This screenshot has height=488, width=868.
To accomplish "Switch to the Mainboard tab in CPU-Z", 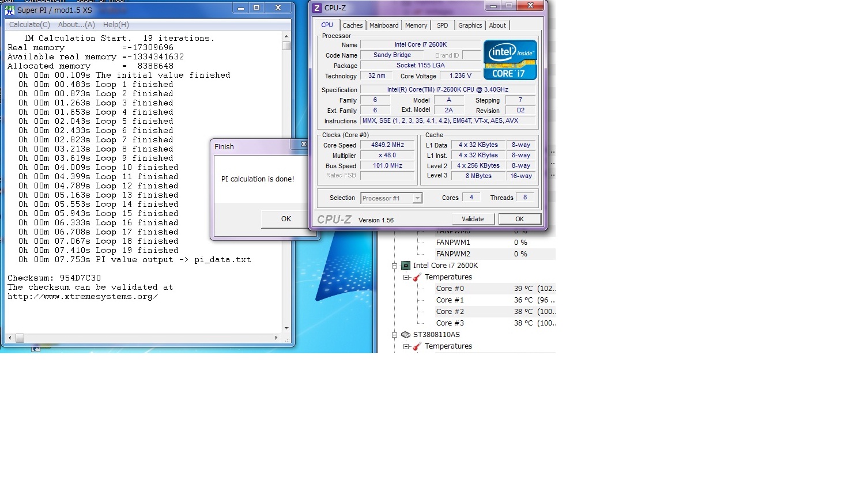I will pyautogui.click(x=384, y=25).
